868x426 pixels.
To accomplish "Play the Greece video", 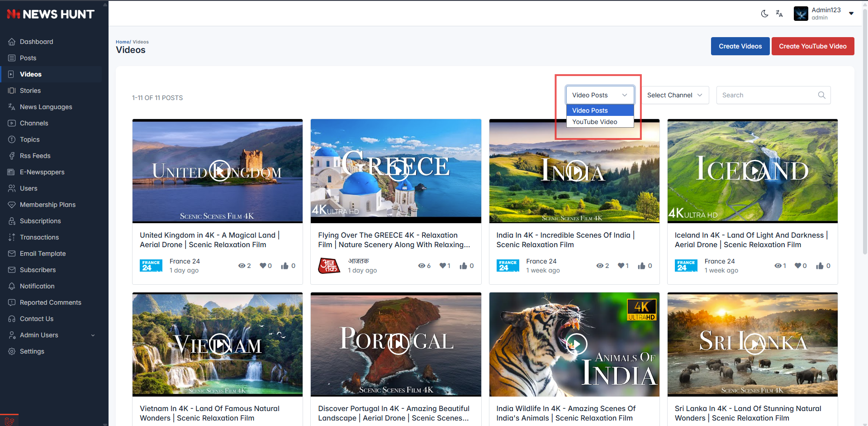I will point(398,171).
